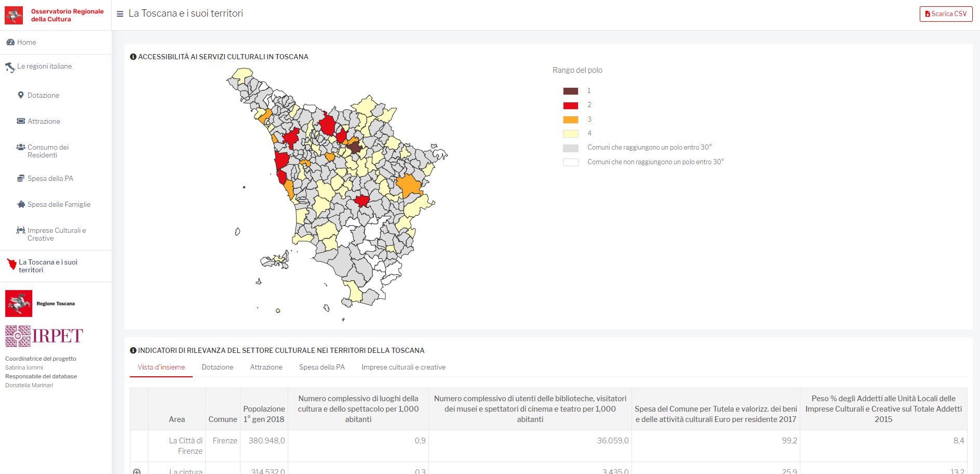Open Spesa delle Famiglie sidebar item

click(x=59, y=204)
